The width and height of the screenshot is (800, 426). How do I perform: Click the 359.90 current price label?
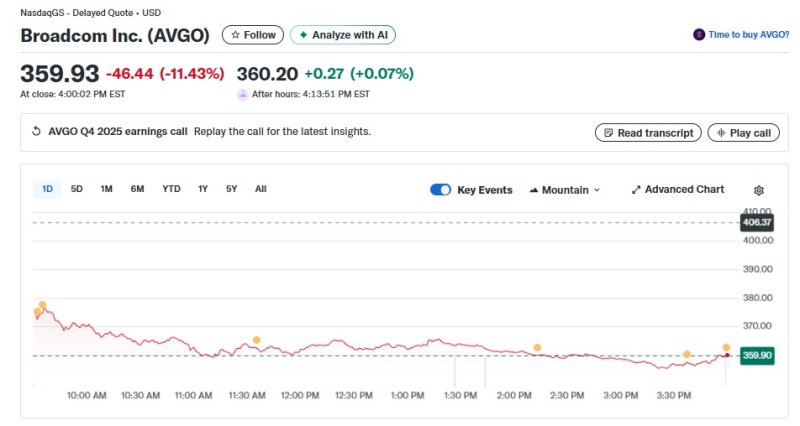[x=756, y=355]
